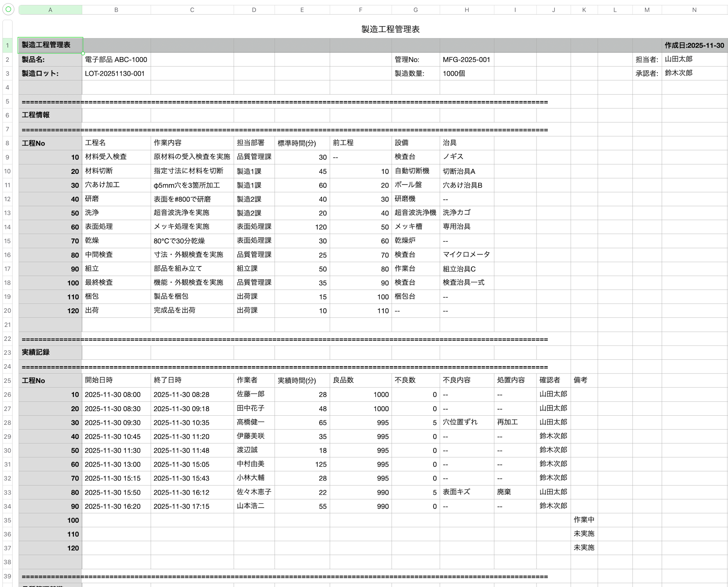Click row number 8
The height and width of the screenshot is (587, 728).
pyautogui.click(x=7, y=143)
